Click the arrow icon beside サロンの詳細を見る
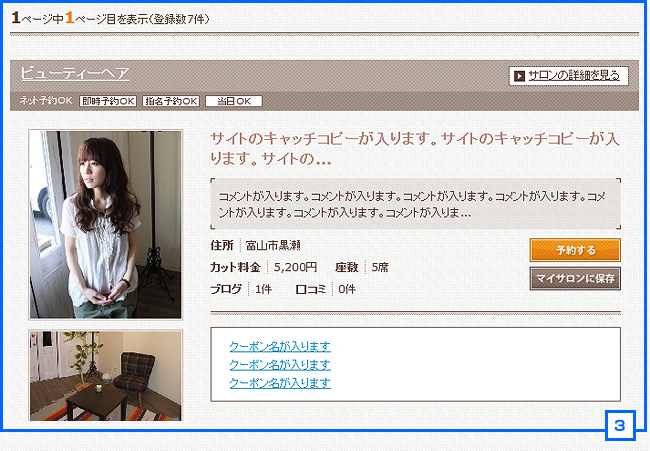 point(519,76)
